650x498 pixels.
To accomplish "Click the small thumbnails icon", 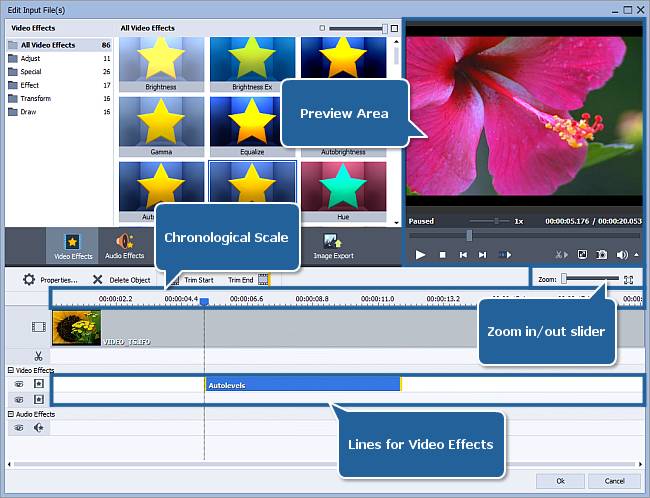I will pos(322,28).
